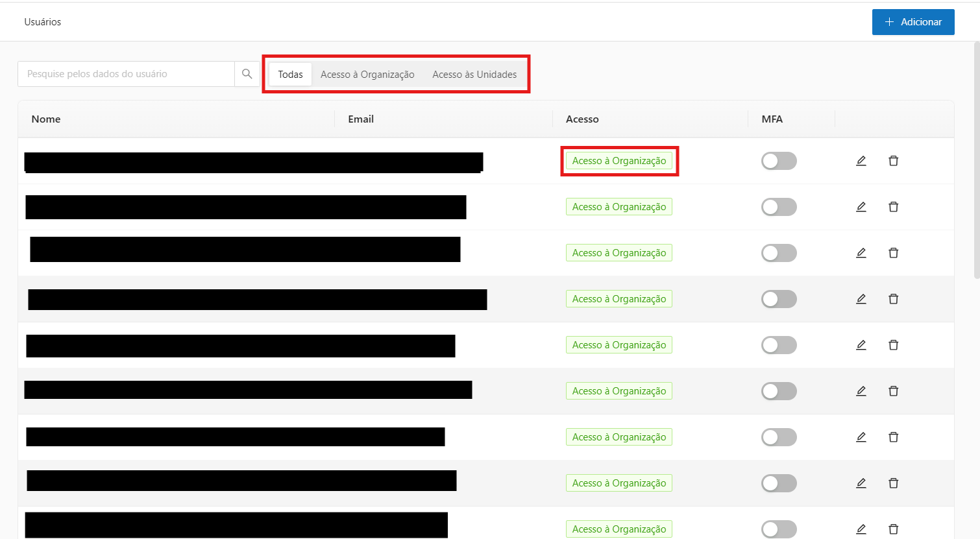Filter by Acesso à Organização tab
The height and width of the screenshot is (539, 980).
[x=367, y=75]
